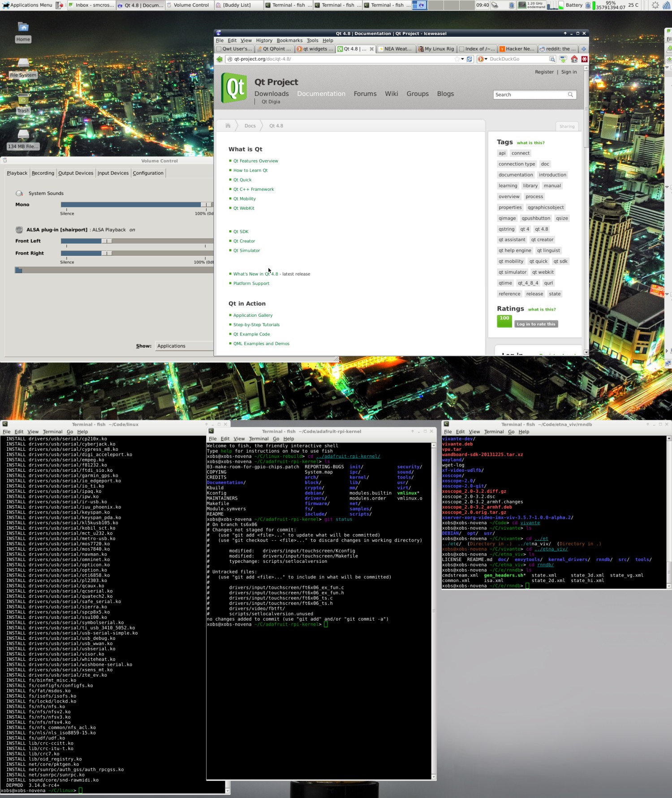Click the ALSA plug-in shairport icon
Screen dimensions: 672x798
click(19, 230)
